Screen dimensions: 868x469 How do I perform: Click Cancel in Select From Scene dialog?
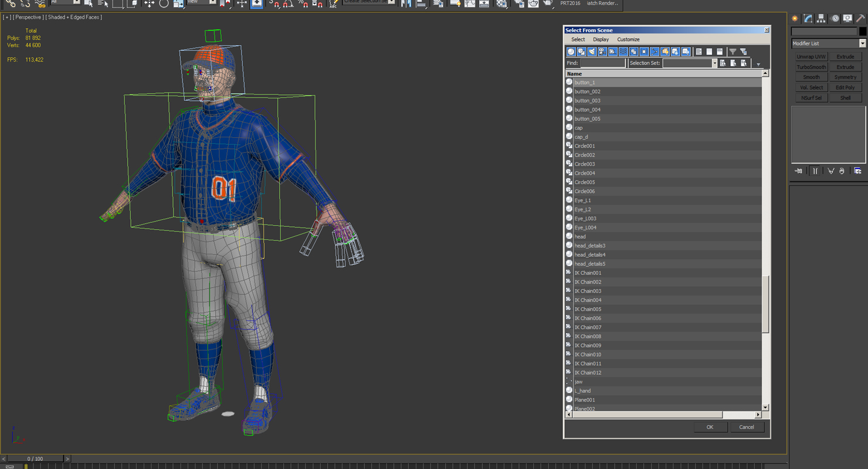pos(747,427)
